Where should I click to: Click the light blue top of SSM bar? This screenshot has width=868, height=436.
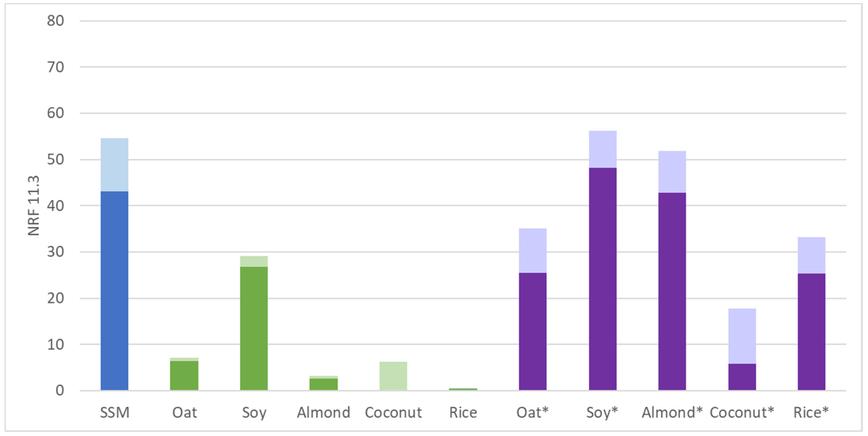[x=114, y=165]
